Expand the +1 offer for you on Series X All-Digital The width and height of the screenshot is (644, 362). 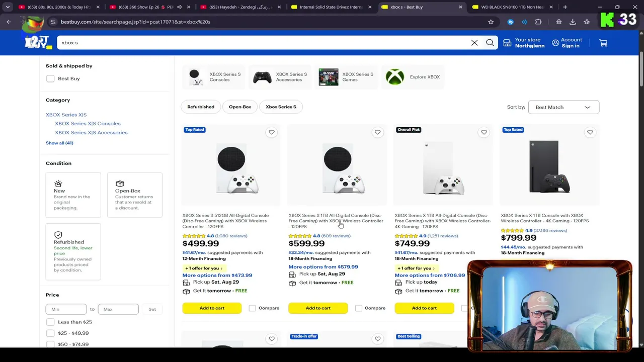(416, 268)
